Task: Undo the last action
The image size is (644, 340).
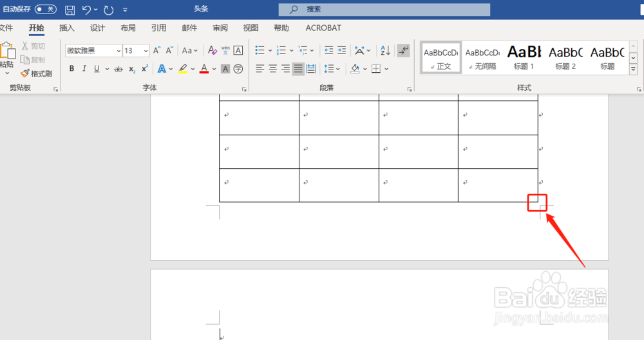Action: [86, 10]
